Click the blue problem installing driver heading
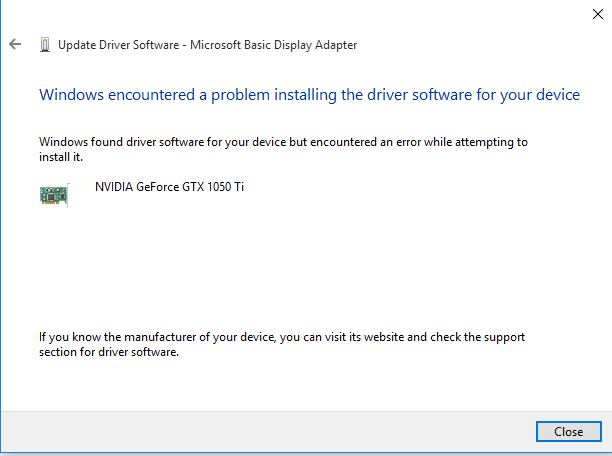The height and width of the screenshot is (456, 612). 310,95
